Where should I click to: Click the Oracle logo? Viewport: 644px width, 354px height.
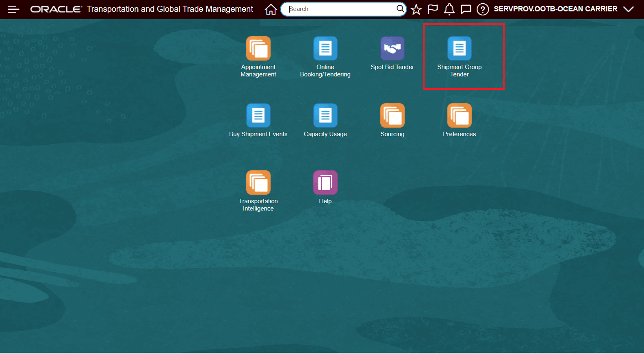coord(56,9)
